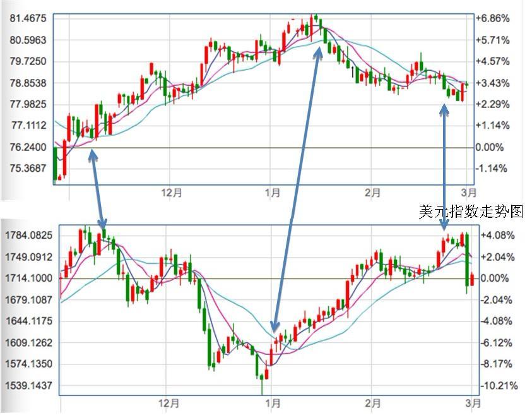Click the 77.1112 axis value
The width and height of the screenshot is (532, 420).
click(x=29, y=126)
